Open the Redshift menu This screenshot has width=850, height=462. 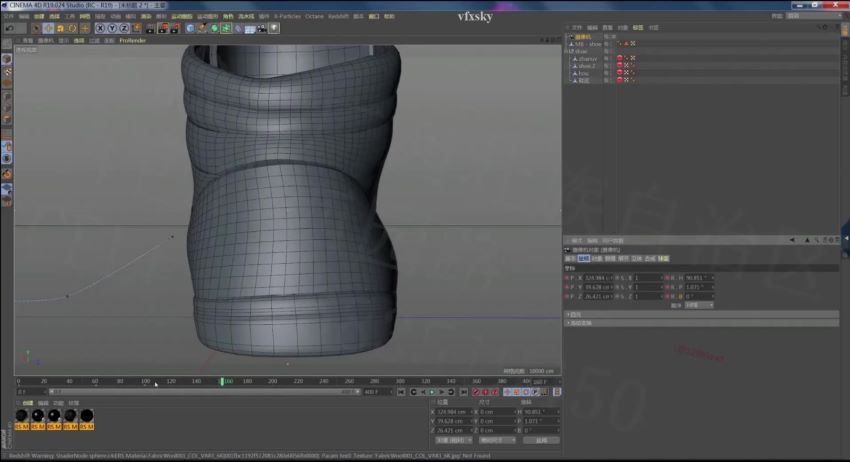point(338,16)
